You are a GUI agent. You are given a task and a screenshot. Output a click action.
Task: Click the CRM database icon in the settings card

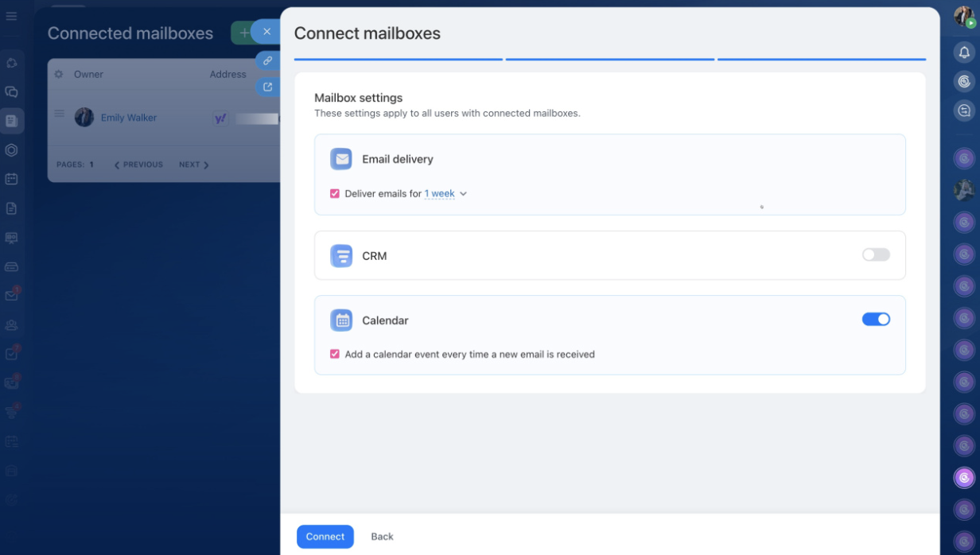[341, 255]
